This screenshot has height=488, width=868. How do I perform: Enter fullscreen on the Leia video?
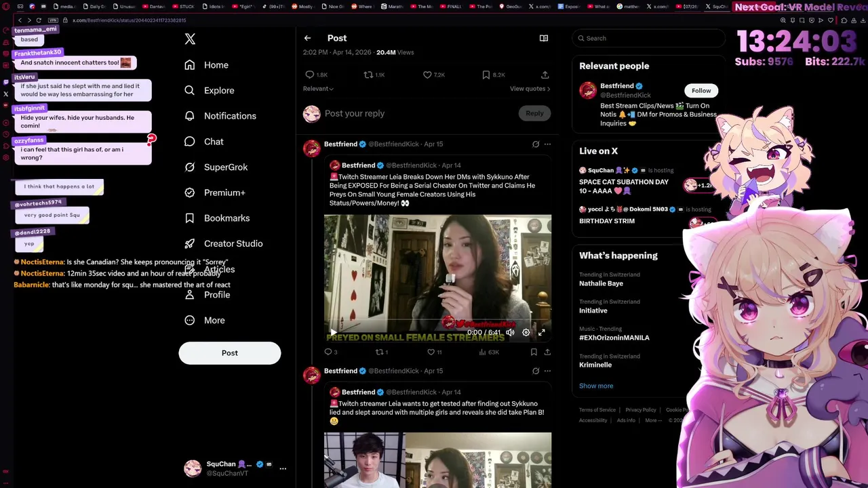pyautogui.click(x=541, y=333)
